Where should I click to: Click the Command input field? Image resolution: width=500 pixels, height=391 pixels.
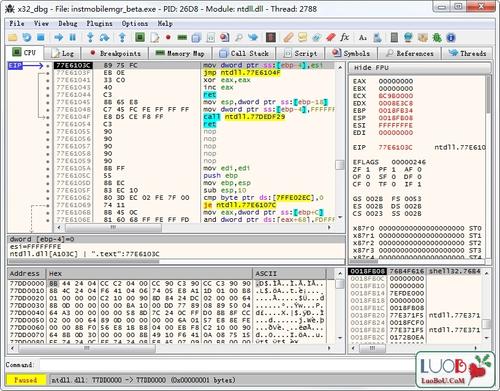point(227,364)
